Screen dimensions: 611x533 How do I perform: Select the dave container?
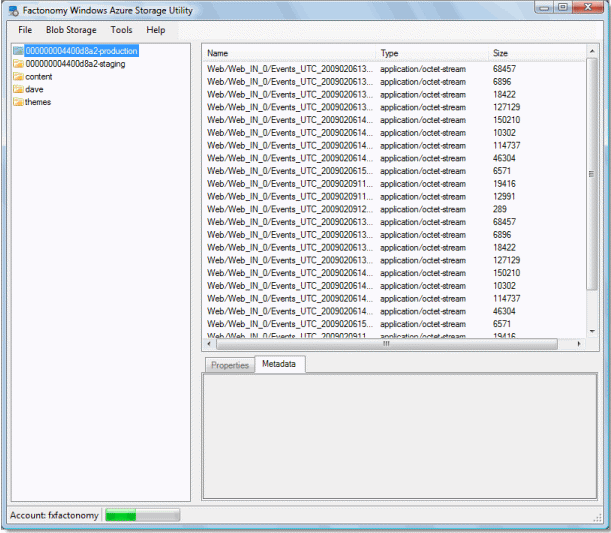34,89
